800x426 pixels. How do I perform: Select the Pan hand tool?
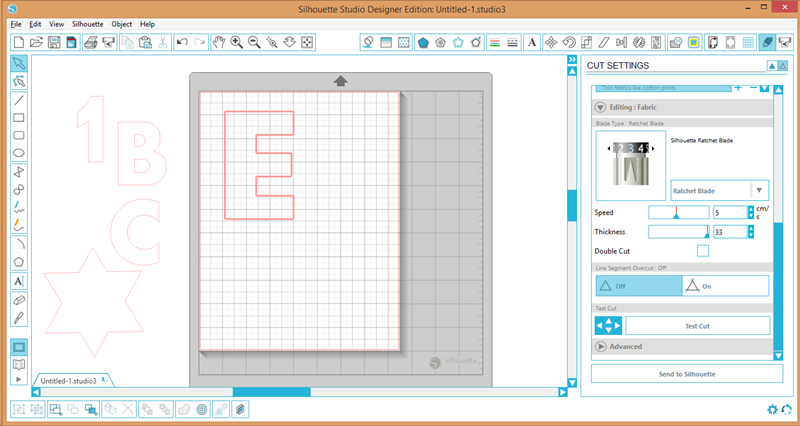(218, 42)
